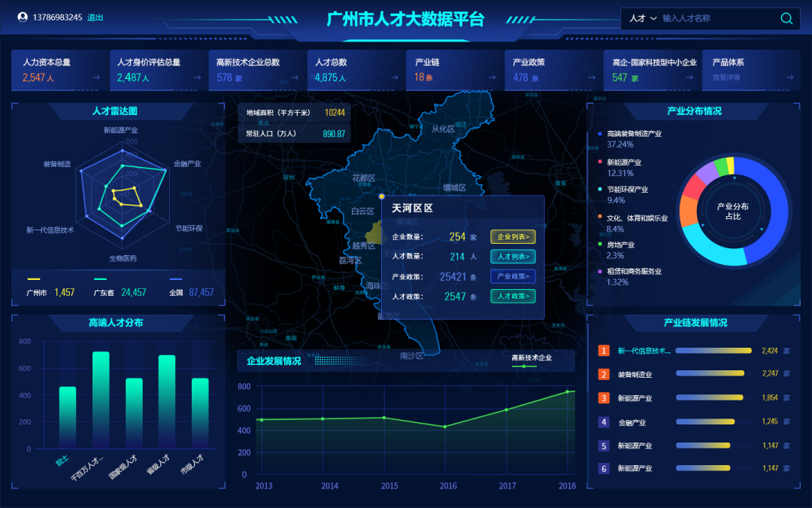Click the 节能环保产业 legend marker
Screen dimensions: 812x508
pyautogui.click(x=600, y=189)
